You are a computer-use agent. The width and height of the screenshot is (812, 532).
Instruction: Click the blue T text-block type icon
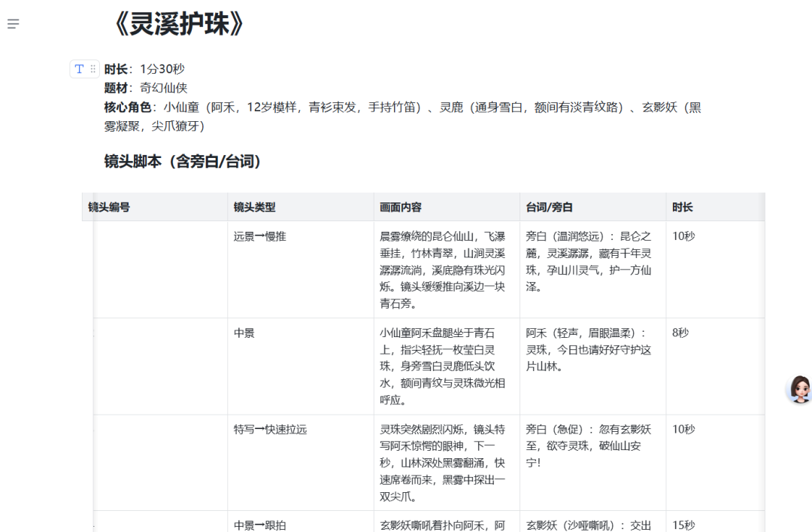[79, 68]
